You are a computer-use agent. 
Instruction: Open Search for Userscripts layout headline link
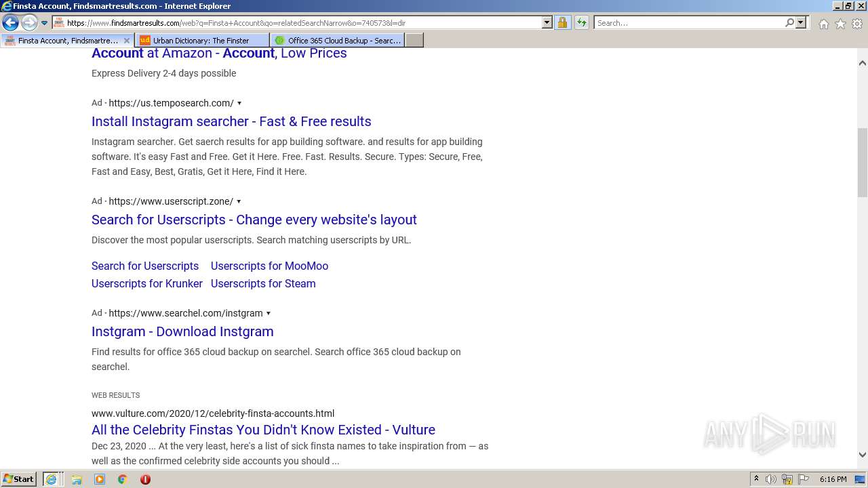coord(254,220)
